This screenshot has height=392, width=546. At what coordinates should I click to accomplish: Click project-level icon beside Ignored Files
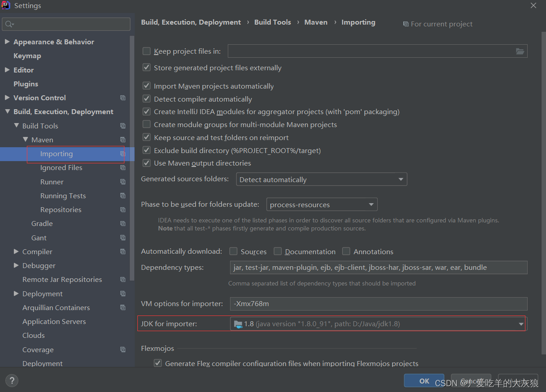tap(123, 168)
